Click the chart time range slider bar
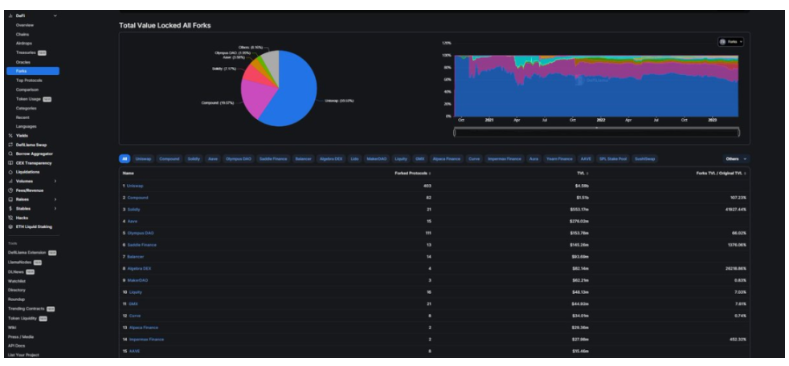Image resolution: width=789 pixels, height=366 pixels. [596, 132]
